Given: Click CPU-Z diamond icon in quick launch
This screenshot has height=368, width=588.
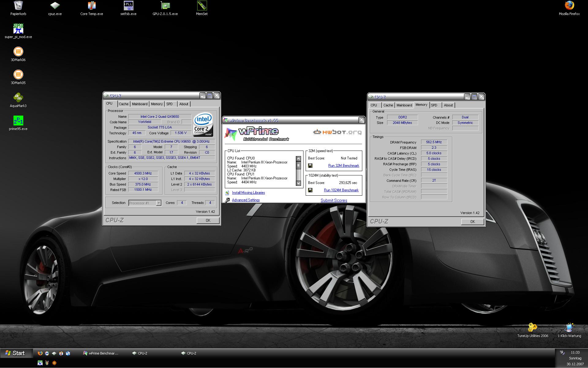Looking at the screenshot, I should pyautogui.click(x=54, y=353).
